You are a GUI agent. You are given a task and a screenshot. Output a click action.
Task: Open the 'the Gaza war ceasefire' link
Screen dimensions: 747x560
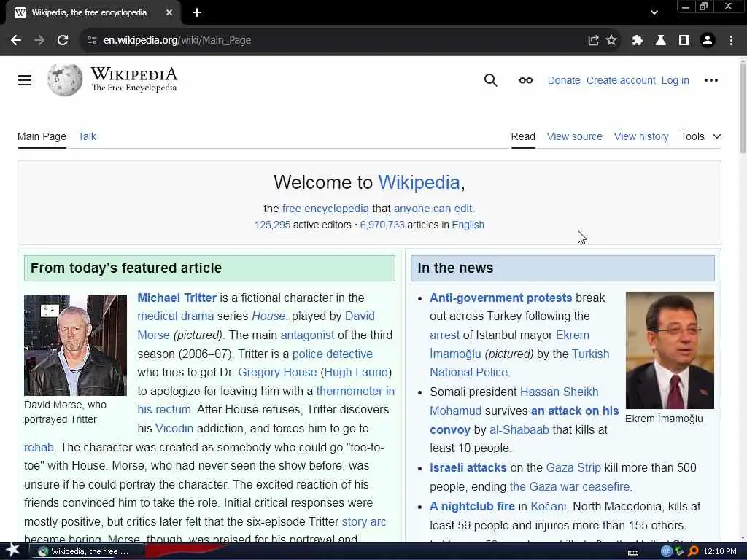click(x=570, y=487)
